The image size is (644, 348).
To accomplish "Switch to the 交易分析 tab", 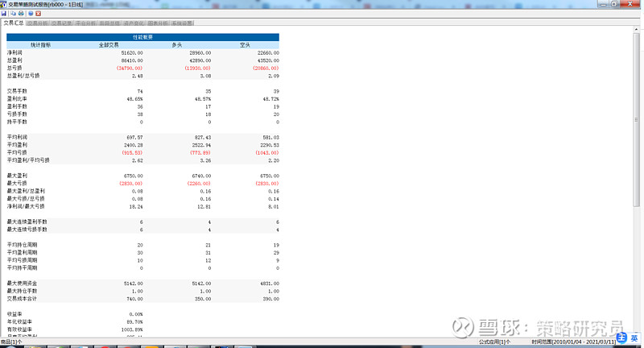I will 37,23.
